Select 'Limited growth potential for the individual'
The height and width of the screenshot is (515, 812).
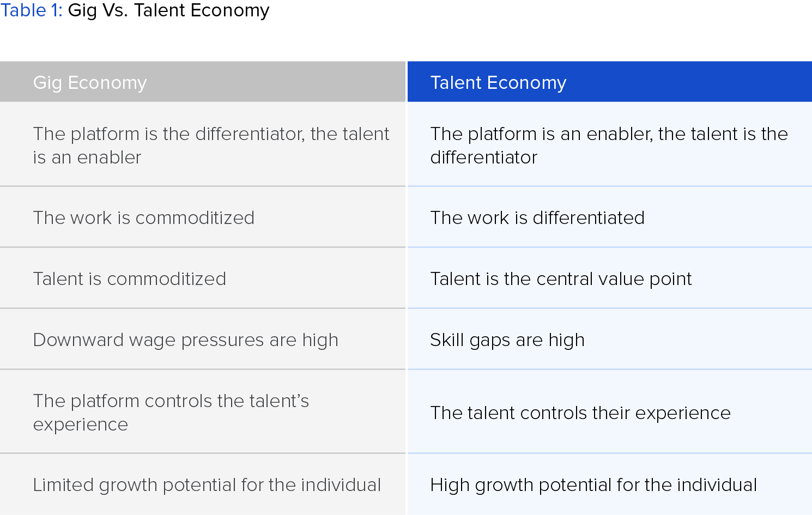(x=207, y=485)
